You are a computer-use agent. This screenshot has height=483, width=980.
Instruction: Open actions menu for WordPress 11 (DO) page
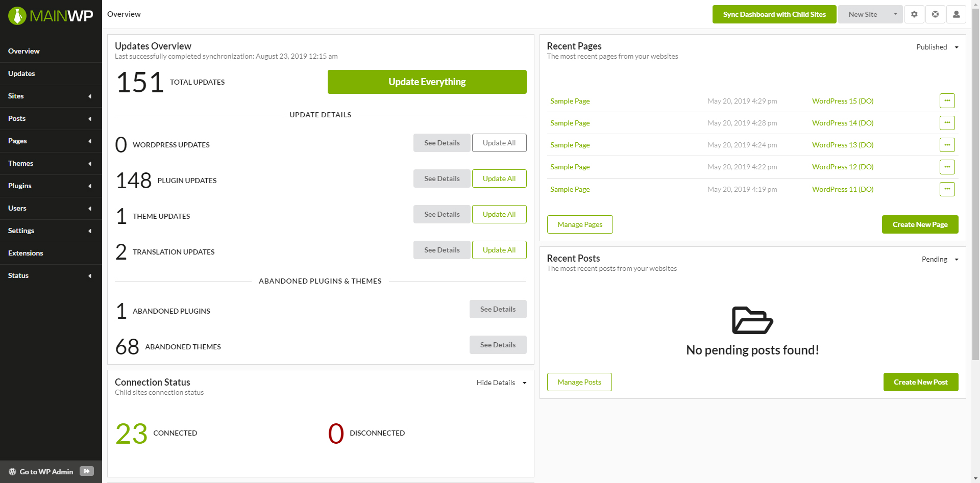coord(947,189)
